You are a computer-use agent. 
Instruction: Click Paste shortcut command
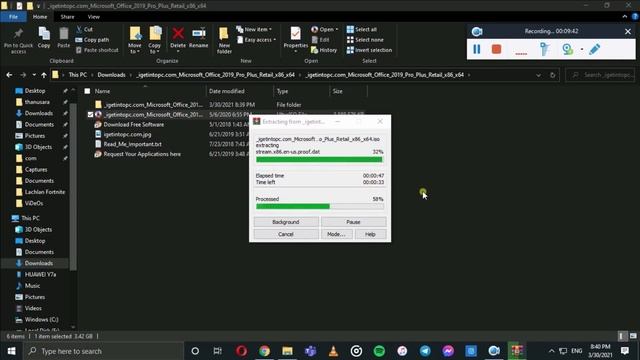pyautogui.click(x=97, y=50)
